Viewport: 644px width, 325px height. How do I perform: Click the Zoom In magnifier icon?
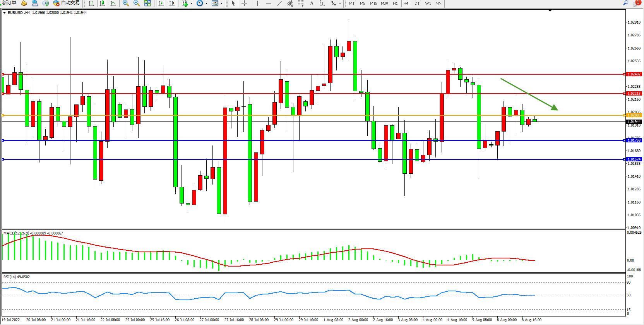click(126, 3)
